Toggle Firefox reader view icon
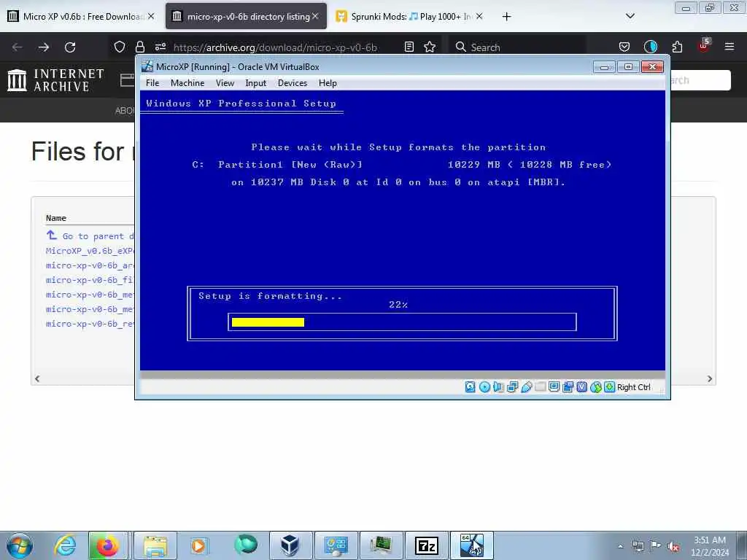This screenshot has width=747, height=560. click(409, 47)
